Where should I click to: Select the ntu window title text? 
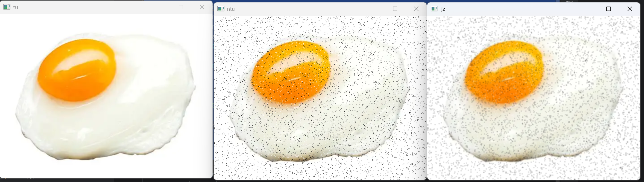click(231, 9)
